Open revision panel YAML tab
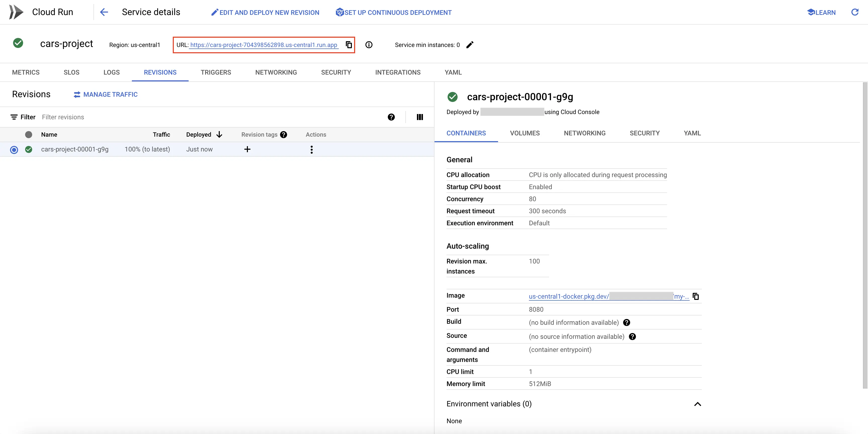This screenshot has width=868, height=434. coord(692,133)
